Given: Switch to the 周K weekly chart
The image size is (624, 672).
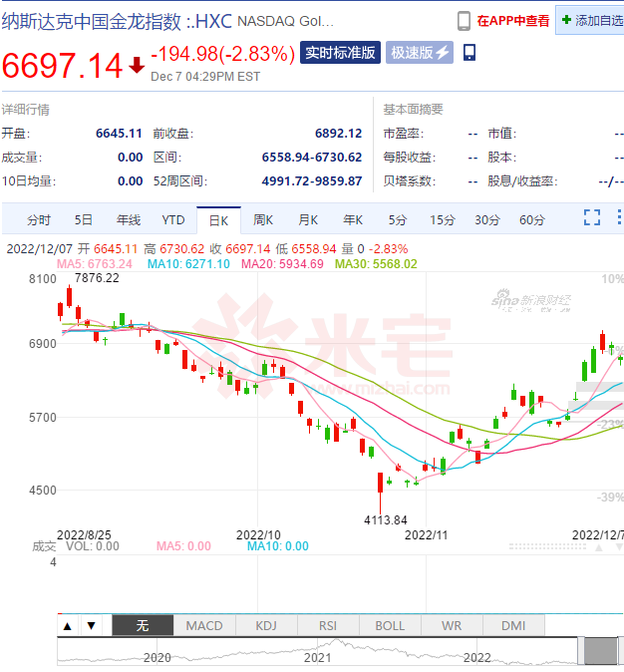Looking at the screenshot, I should 263,220.
